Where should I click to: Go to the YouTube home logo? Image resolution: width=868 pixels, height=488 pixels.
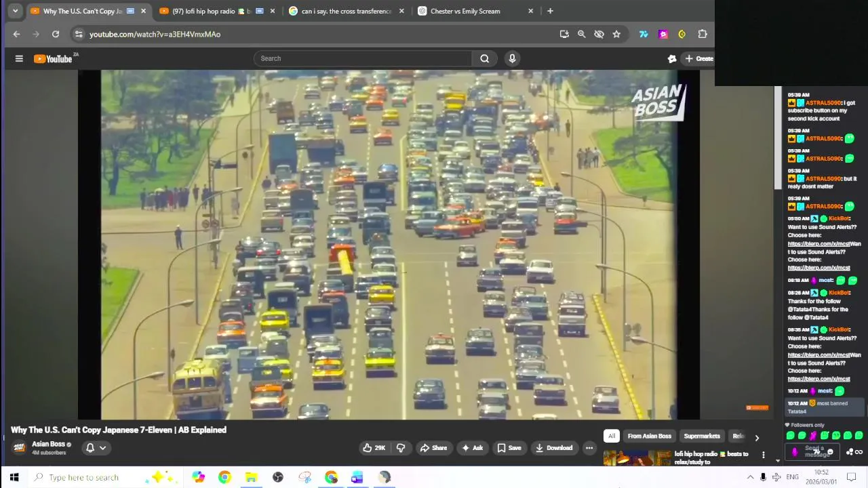coord(53,59)
